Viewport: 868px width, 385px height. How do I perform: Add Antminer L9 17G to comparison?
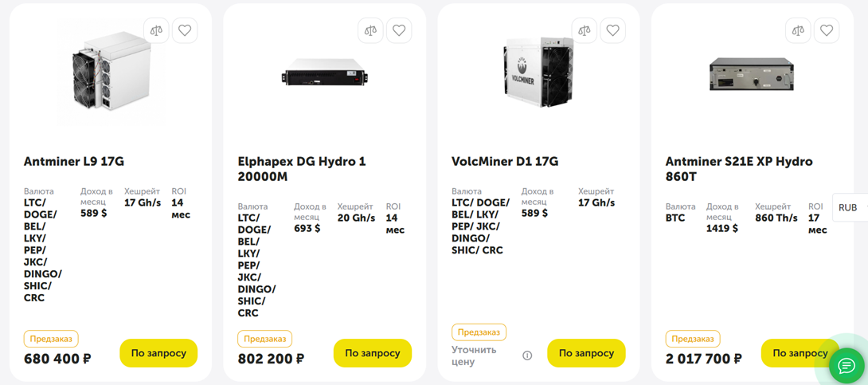(x=156, y=31)
